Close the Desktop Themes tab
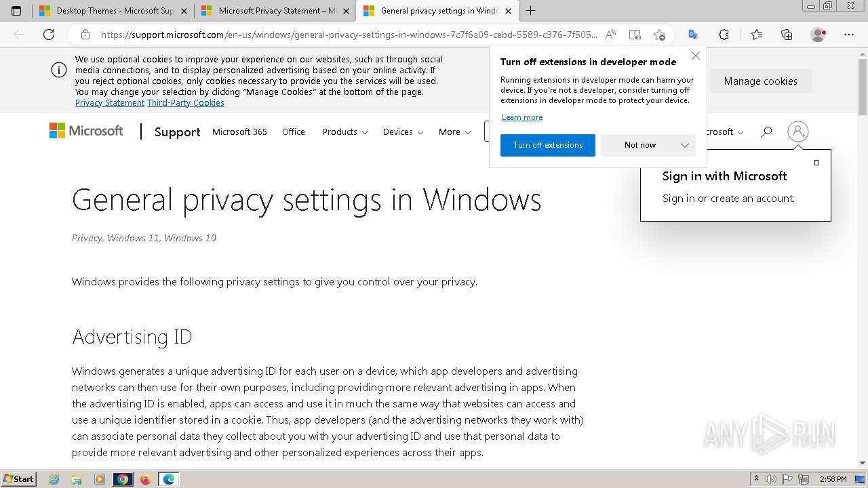This screenshot has width=868, height=488. click(184, 11)
